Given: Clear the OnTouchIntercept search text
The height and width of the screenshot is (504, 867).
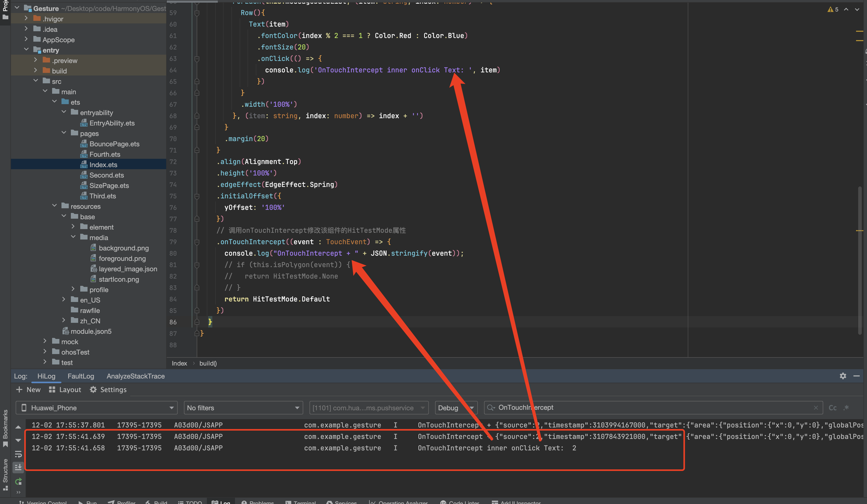Looking at the screenshot, I should 816,408.
